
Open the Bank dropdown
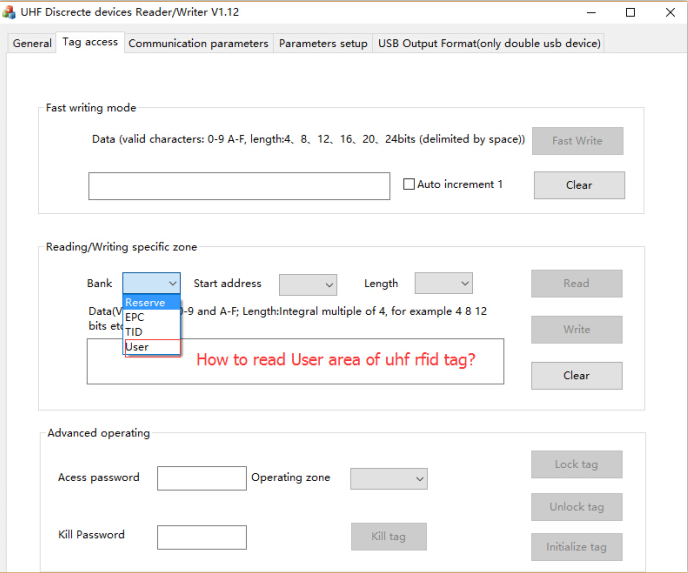(x=151, y=284)
